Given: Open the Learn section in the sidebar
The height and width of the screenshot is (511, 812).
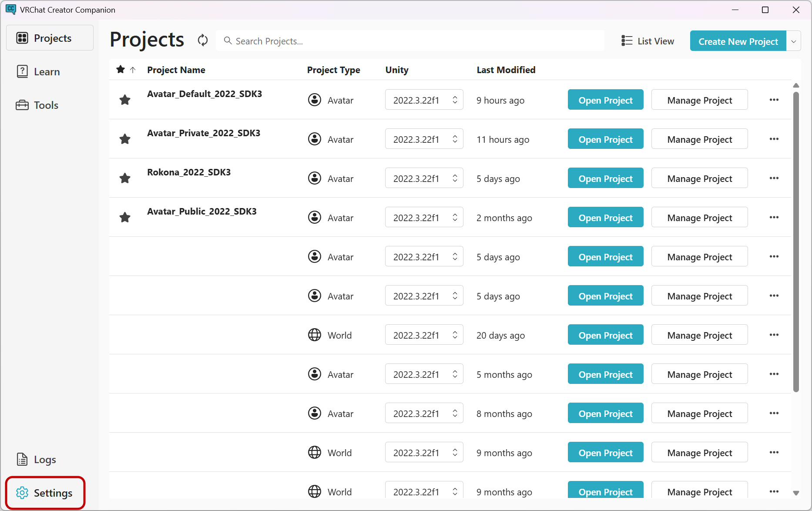Looking at the screenshot, I should tap(38, 72).
